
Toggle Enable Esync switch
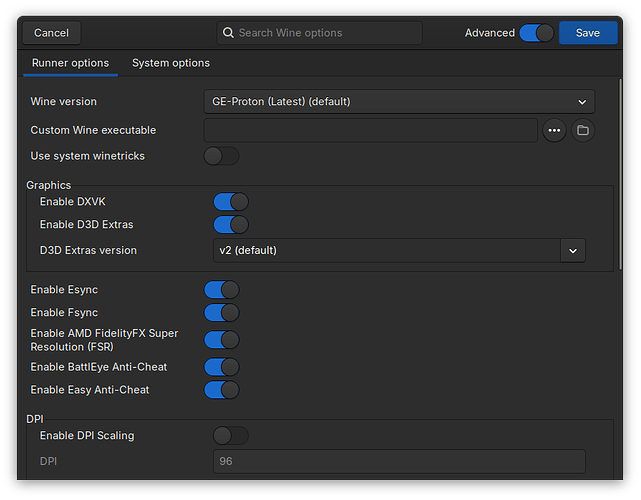[222, 290]
